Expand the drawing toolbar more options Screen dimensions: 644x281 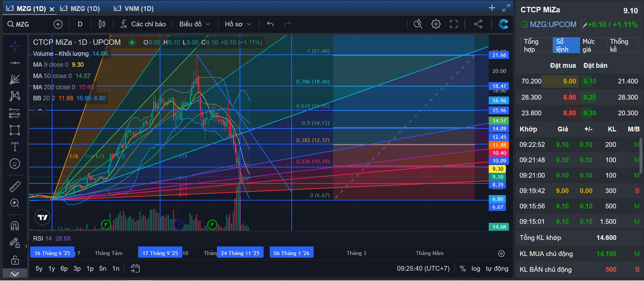coord(15,274)
